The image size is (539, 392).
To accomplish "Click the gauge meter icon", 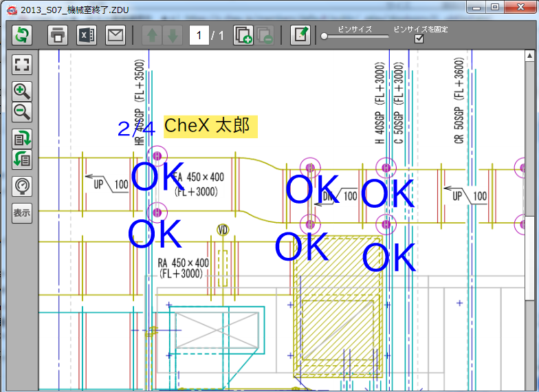I will click(x=22, y=186).
